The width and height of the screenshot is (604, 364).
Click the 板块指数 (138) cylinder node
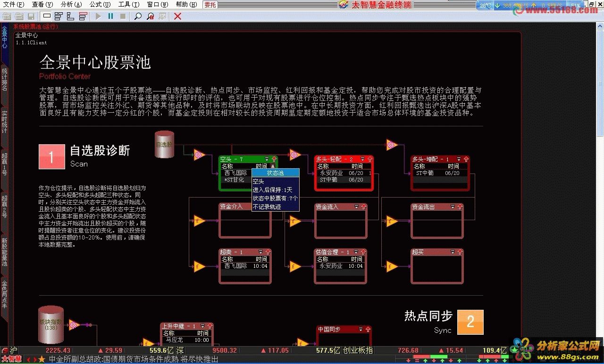click(x=51, y=324)
